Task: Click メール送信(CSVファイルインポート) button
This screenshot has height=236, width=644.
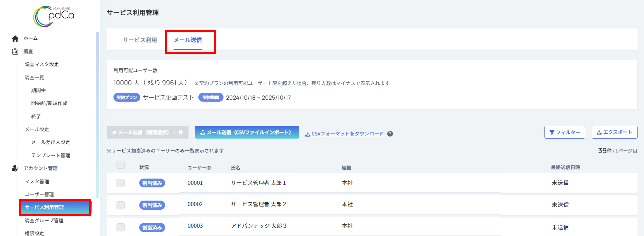Action: coord(247,132)
